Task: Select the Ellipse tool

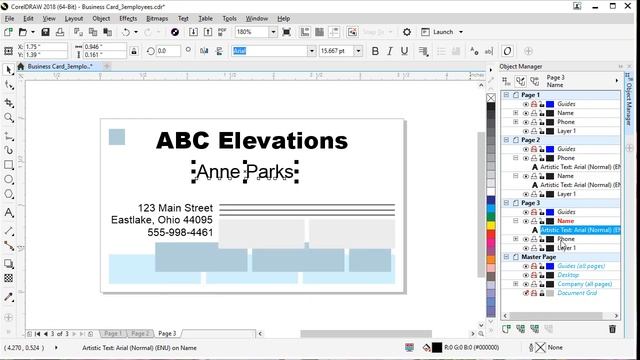Action: (x=9, y=180)
